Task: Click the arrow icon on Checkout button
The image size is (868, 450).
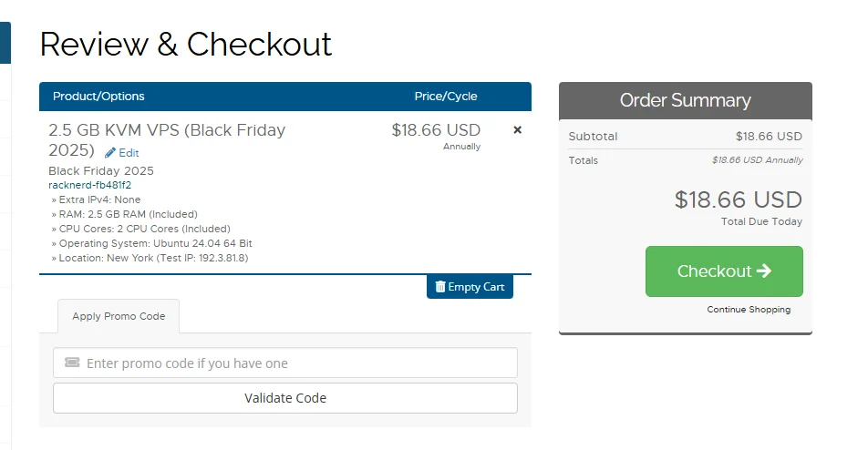Action: click(x=764, y=271)
